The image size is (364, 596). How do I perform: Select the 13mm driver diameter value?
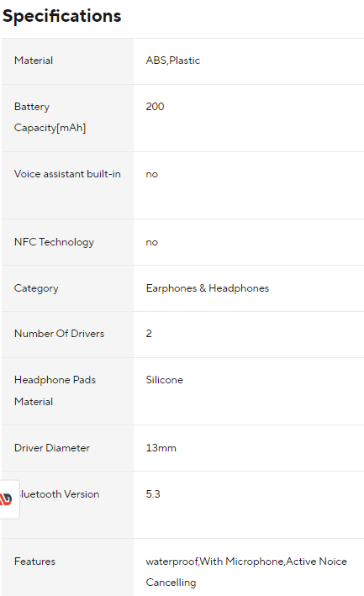(x=161, y=448)
